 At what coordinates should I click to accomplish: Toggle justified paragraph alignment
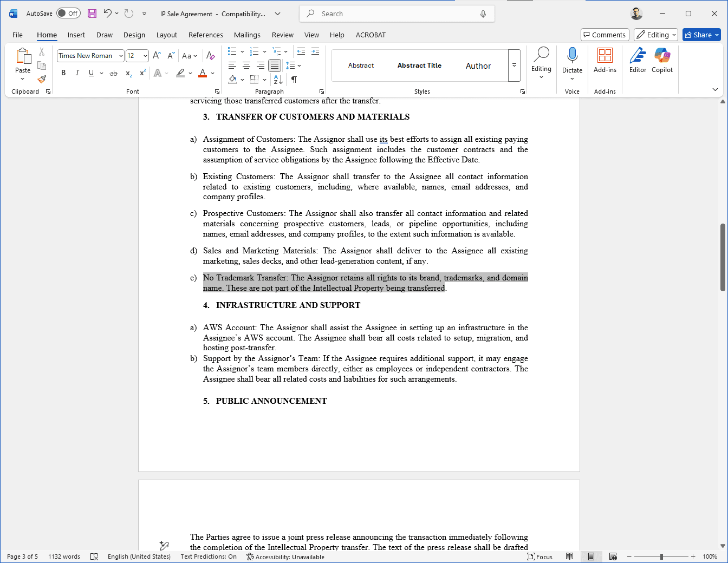pyautogui.click(x=275, y=66)
